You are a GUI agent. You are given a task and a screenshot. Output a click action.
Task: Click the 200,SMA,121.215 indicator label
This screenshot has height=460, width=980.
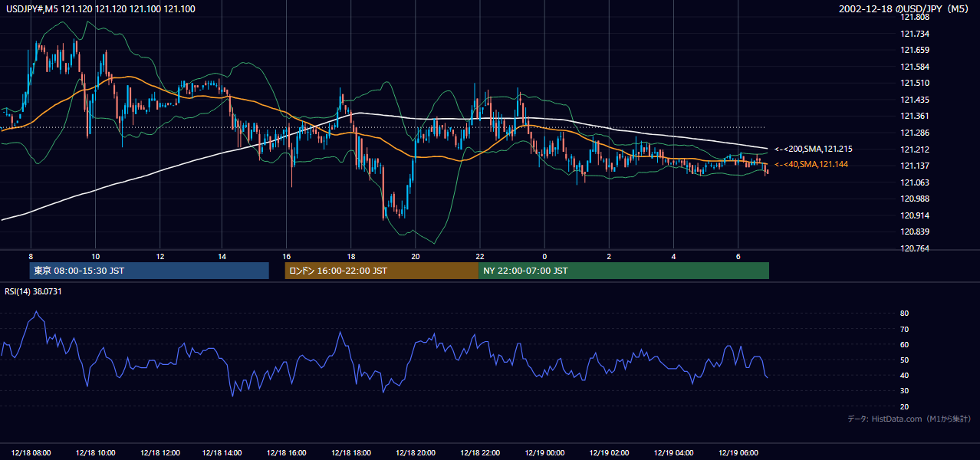click(x=813, y=149)
